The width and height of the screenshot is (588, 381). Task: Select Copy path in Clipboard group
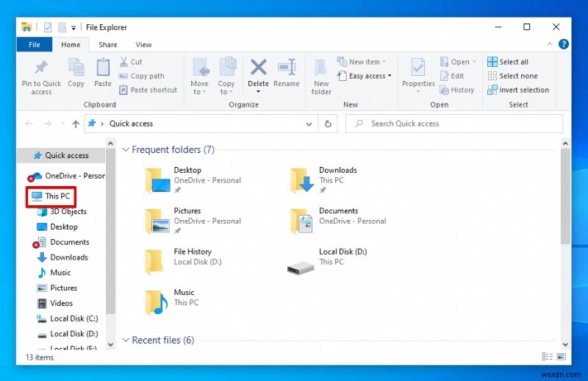[142, 76]
